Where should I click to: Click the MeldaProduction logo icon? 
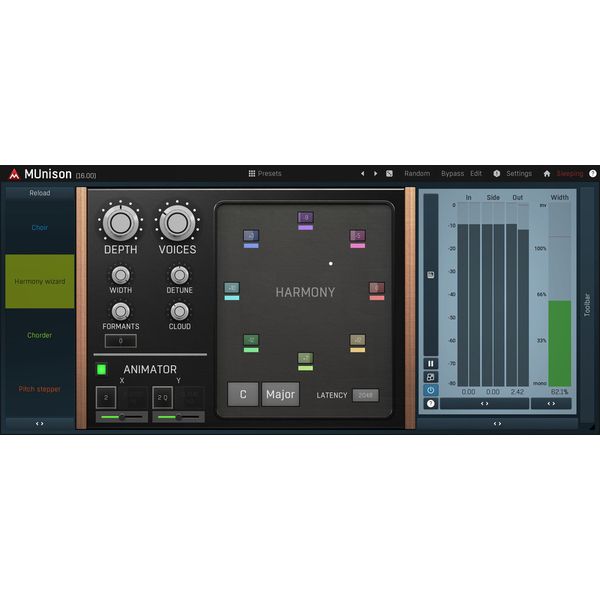13,173
